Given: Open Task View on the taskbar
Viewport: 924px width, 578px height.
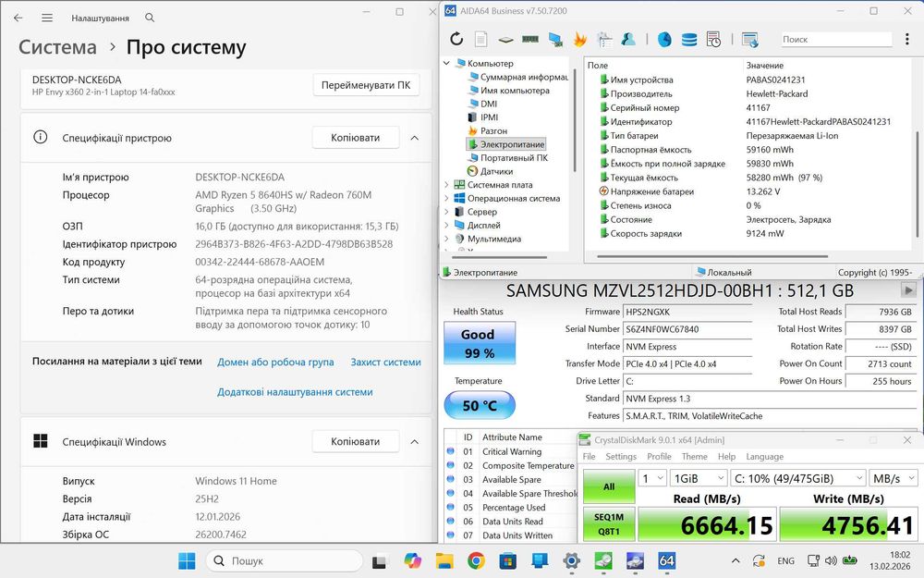Looking at the screenshot, I should (379, 561).
